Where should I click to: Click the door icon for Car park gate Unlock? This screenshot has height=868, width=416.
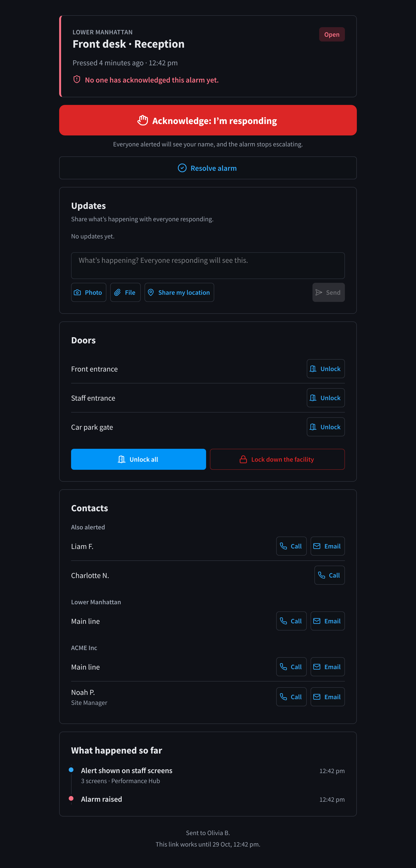[313, 427]
